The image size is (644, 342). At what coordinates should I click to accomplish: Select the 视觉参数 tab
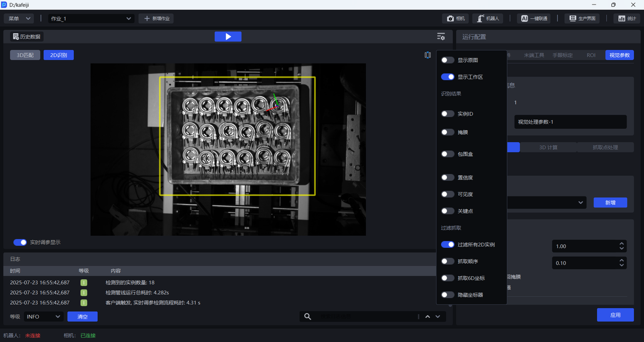pos(619,55)
